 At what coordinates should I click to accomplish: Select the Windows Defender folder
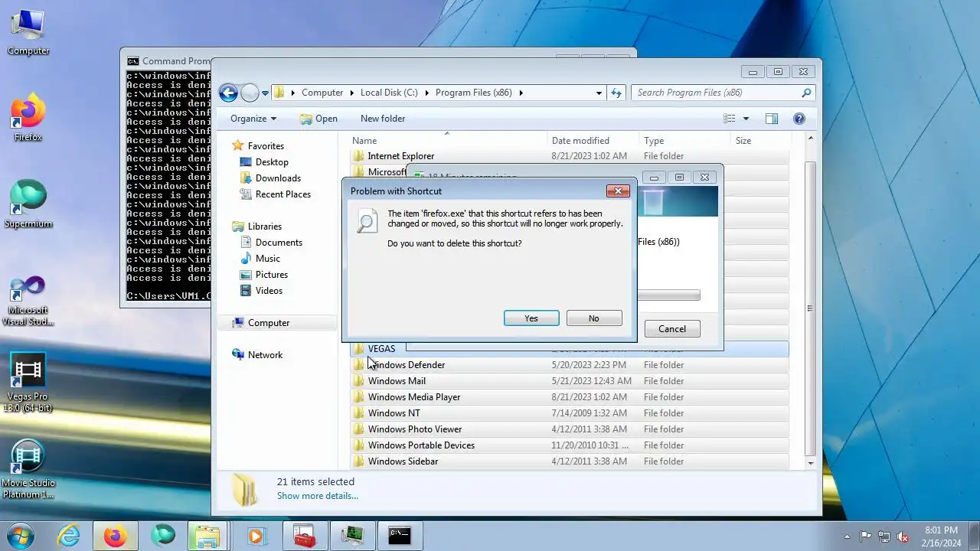pyautogui.click(x=570, y=365)
